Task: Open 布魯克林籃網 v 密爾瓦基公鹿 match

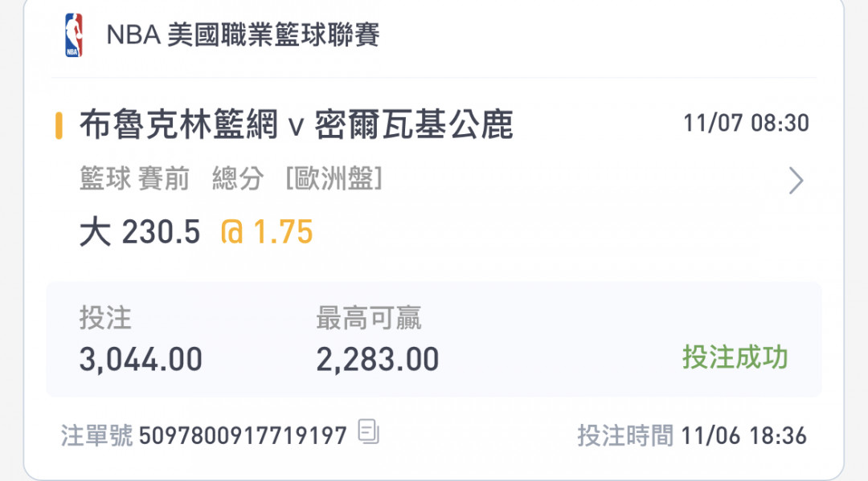Action: 296,124
